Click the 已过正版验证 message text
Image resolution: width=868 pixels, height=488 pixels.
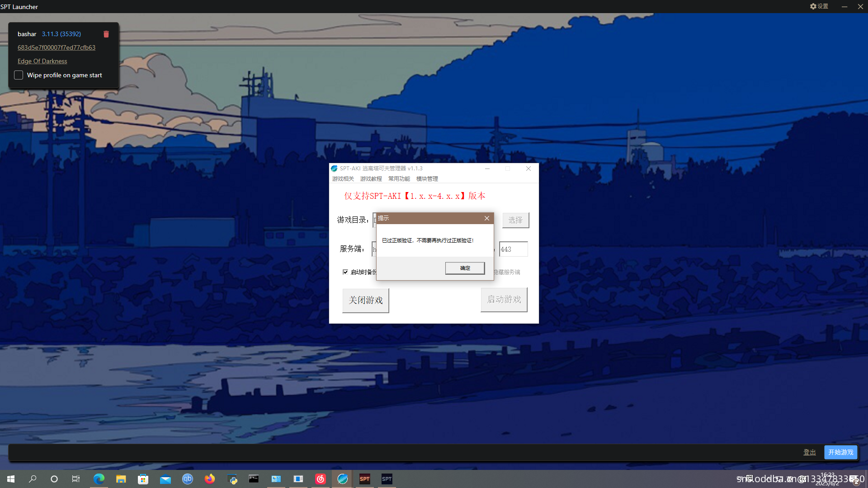[428, 240]
